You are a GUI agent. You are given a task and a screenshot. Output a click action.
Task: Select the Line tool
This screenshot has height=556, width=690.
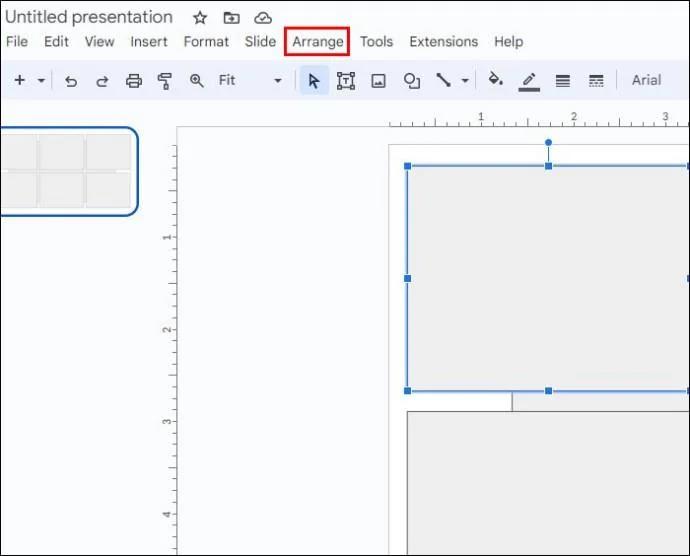443,80
